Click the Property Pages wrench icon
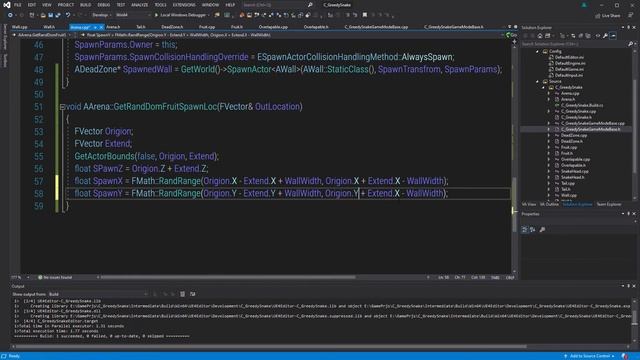640x360 pixels. tap(542, 230)
